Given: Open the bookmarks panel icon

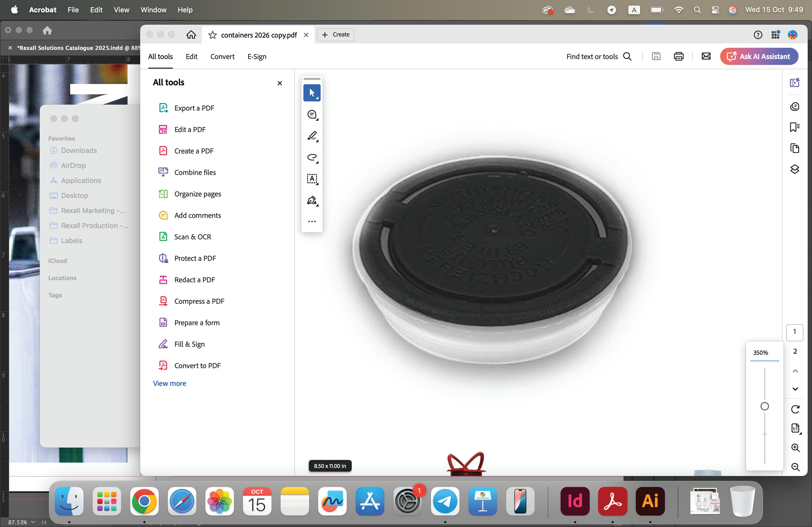Looking at the screenshot, I should pyautogui.click(x=795, y=127).
